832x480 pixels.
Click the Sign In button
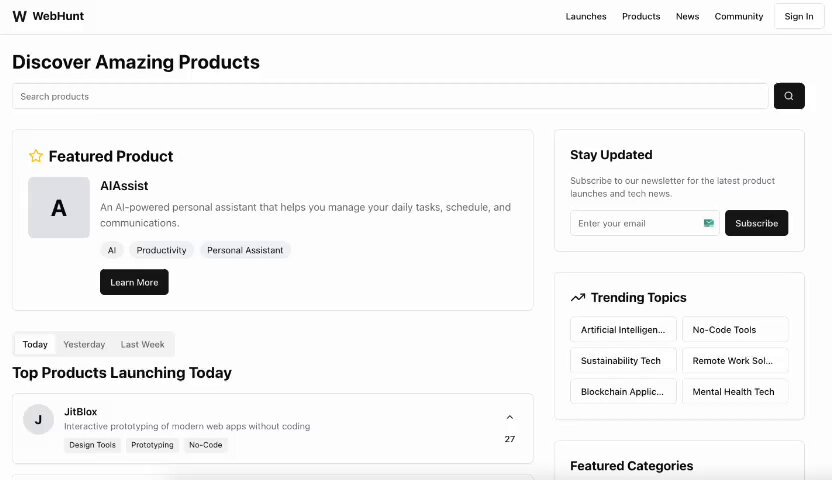coord(799,16)
